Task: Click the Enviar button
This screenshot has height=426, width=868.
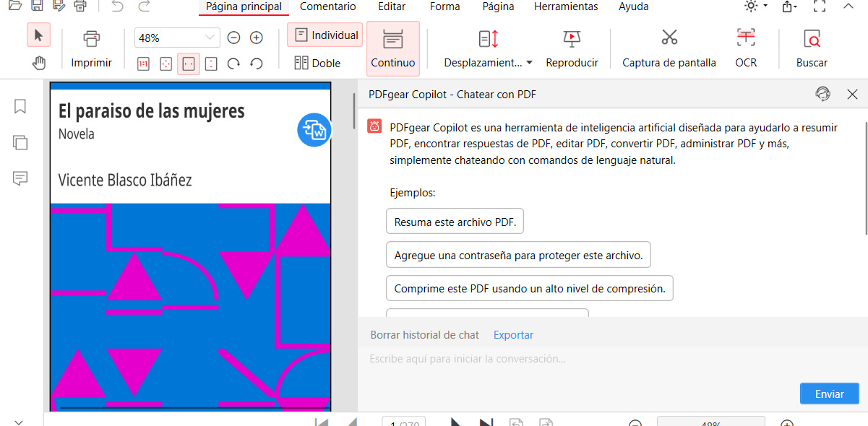Action: (x=829, y=394)
